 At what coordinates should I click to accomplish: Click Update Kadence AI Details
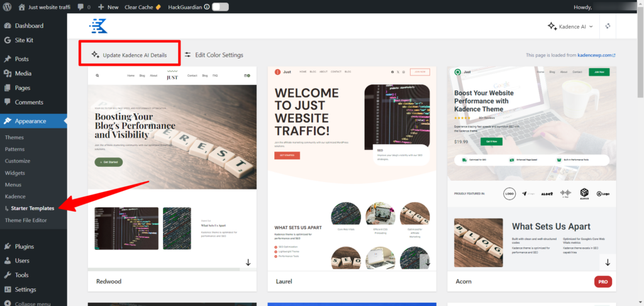pyautogui.click(x=130, y=55)
